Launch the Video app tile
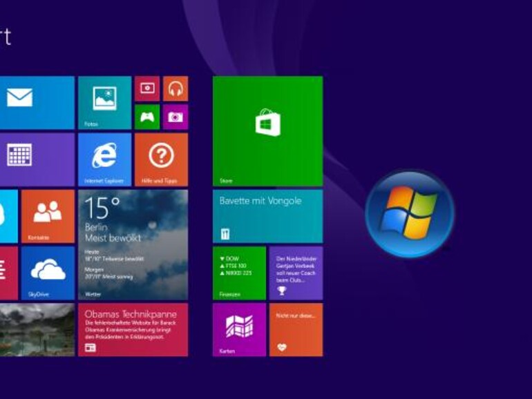 [147, 88]
